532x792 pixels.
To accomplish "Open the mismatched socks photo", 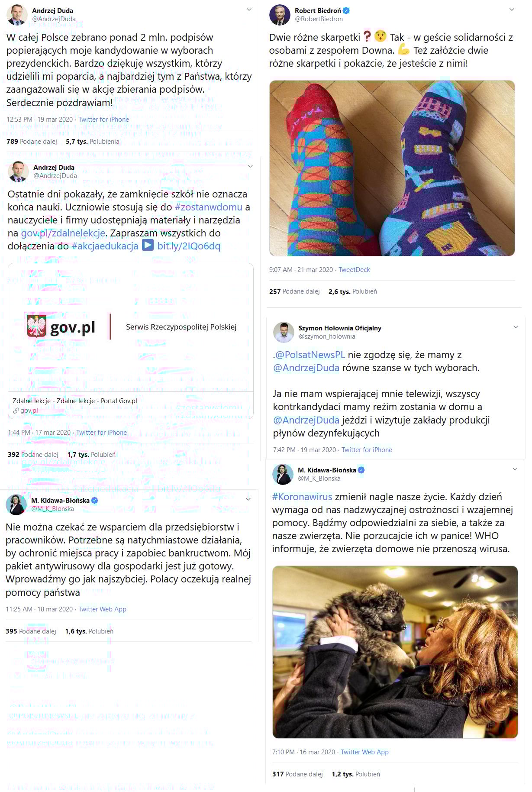I will click(x=392, y=168).
